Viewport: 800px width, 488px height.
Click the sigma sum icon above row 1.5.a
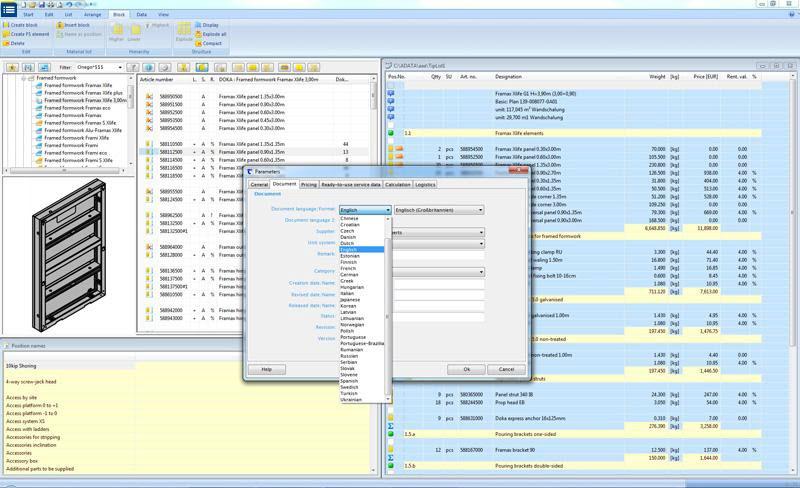(x=391, y=426)
